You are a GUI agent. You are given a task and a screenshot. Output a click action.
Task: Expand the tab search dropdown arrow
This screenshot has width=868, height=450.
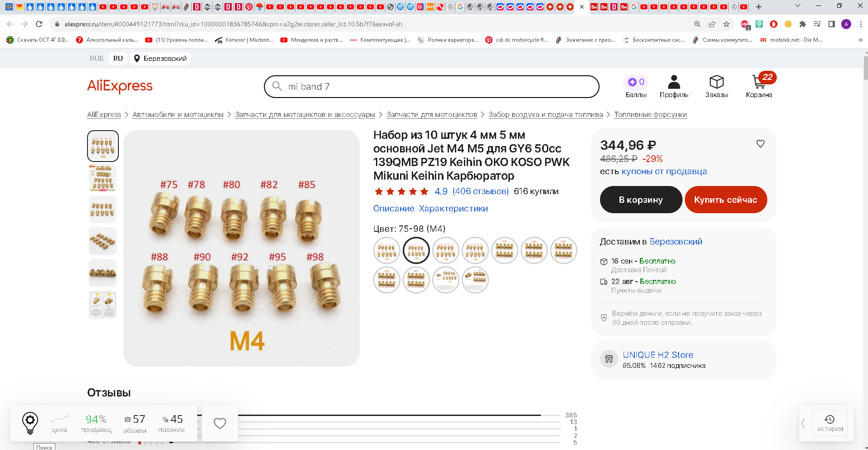pyautogui.click(x=798, y=6)
